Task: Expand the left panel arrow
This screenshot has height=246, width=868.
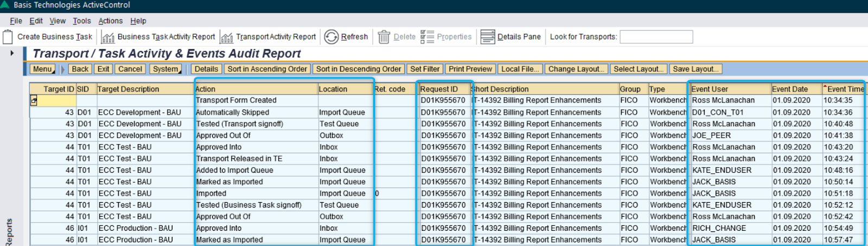Action: 12,53
